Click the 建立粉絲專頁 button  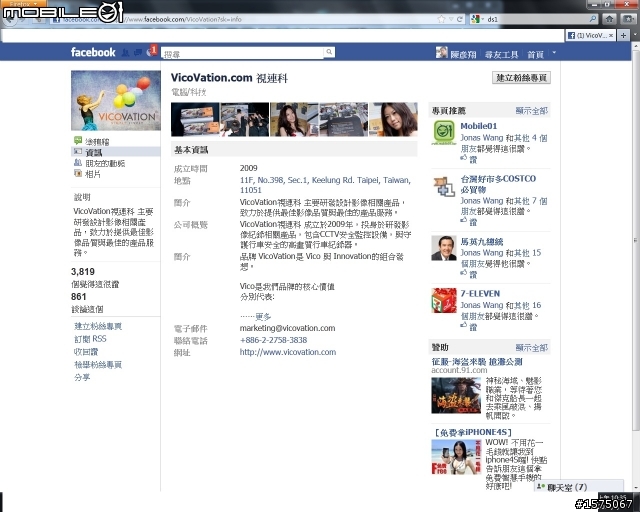[x=521, y=78]
